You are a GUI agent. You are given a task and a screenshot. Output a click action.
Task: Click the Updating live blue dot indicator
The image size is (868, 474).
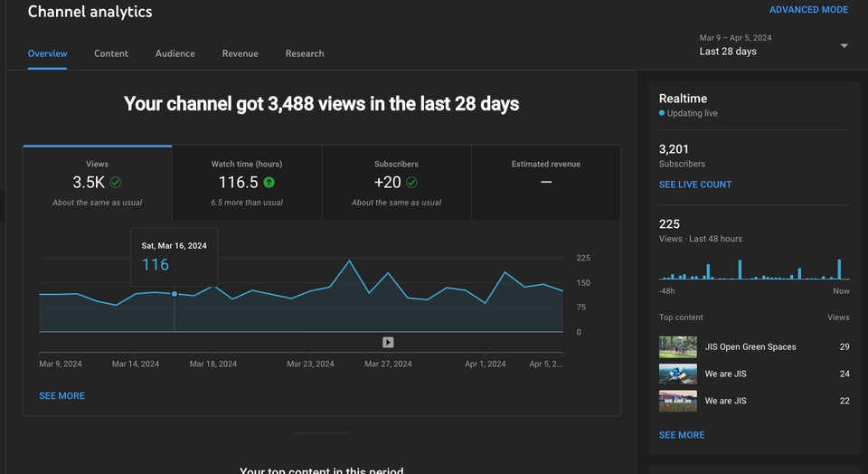(x=662, y=113)
